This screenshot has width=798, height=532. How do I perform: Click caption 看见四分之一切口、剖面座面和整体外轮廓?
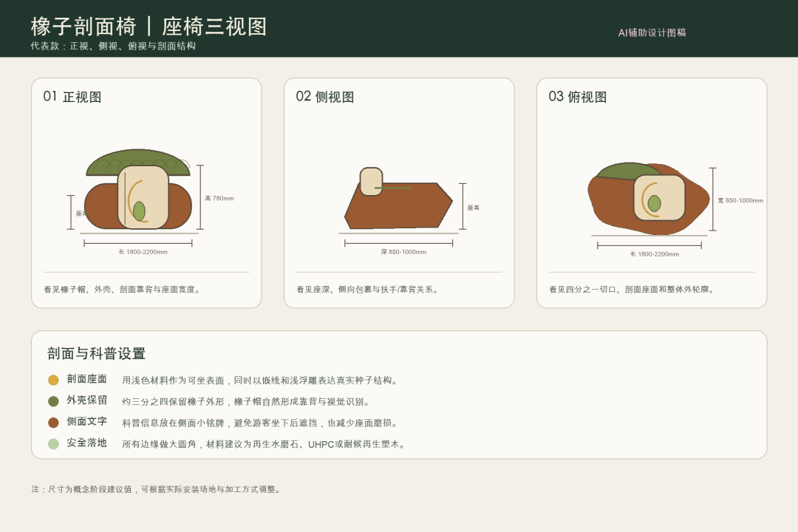pyautogui.click(x=632, y=289)
